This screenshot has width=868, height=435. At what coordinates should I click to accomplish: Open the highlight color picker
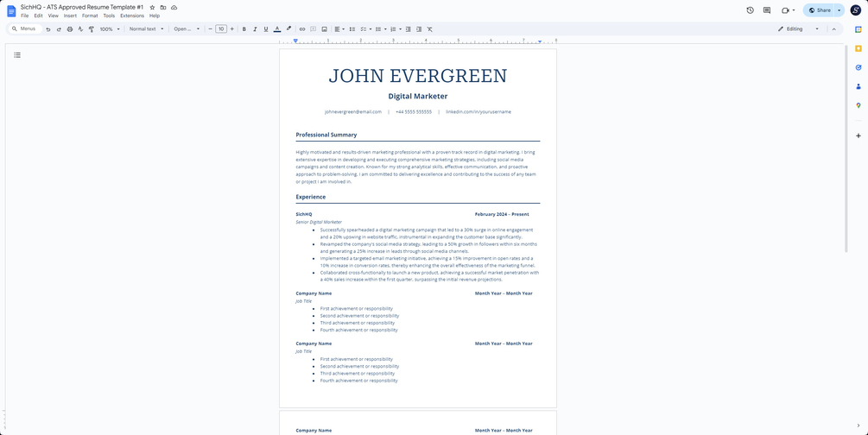[x=288, y=28]
